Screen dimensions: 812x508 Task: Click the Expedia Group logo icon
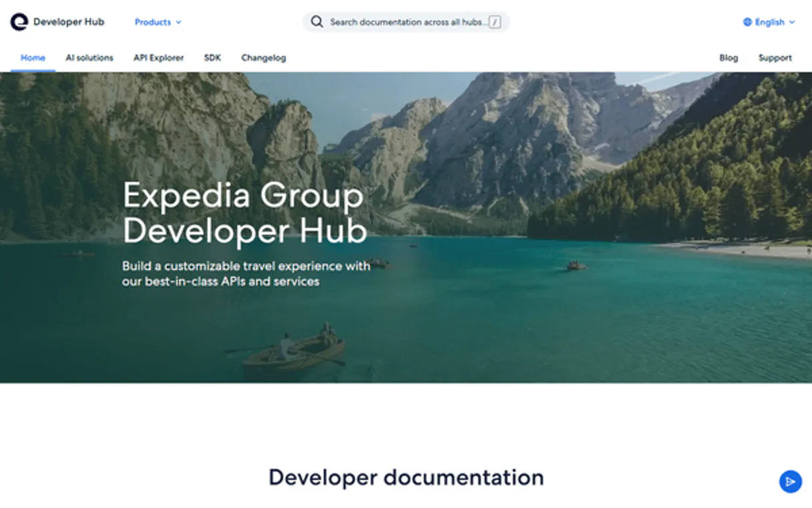point(19,21)
